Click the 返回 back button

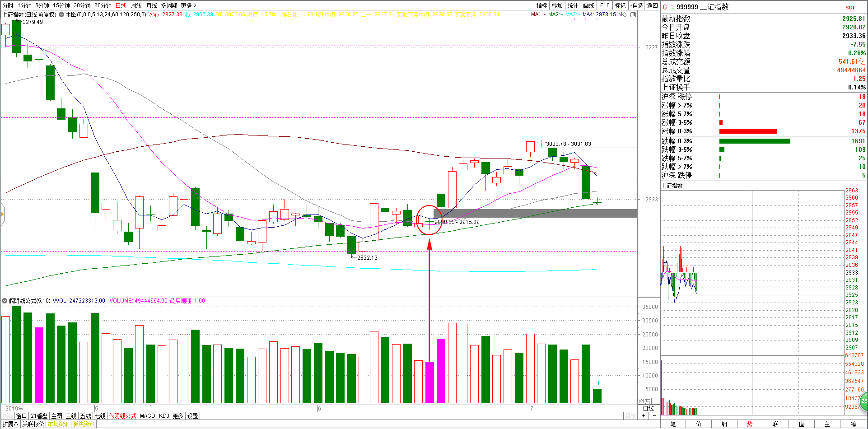coord(652,5)
